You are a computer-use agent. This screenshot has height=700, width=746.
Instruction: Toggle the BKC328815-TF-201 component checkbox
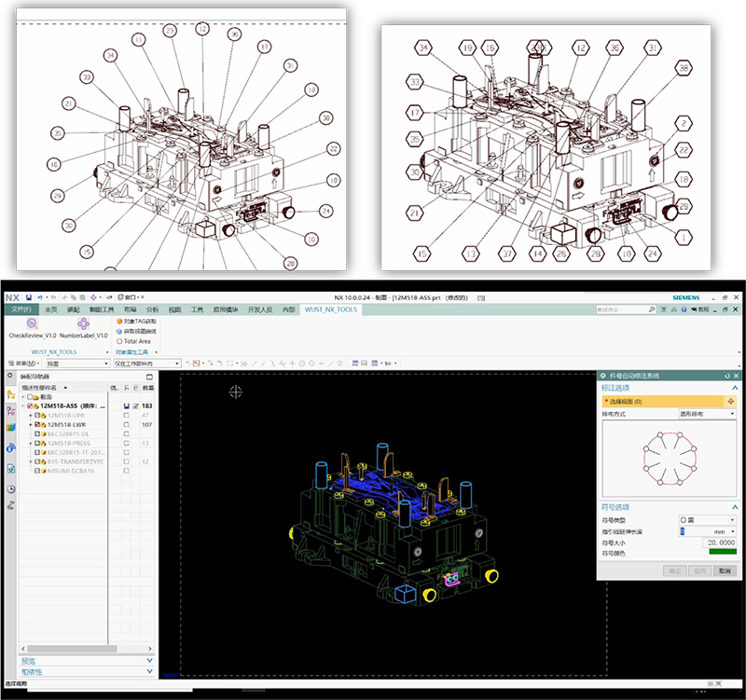(x=37, y=452)
